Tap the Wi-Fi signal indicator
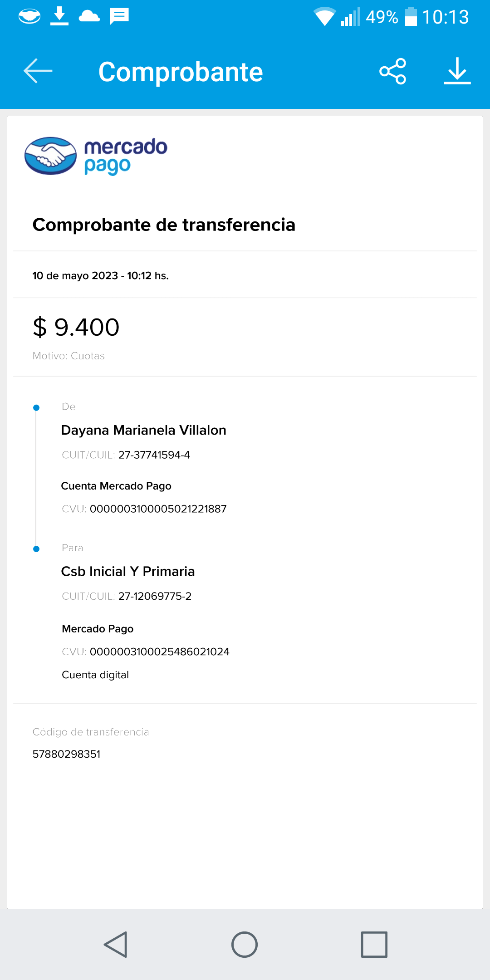This screenshot has height=980, width=490. (x=324, y=17)
